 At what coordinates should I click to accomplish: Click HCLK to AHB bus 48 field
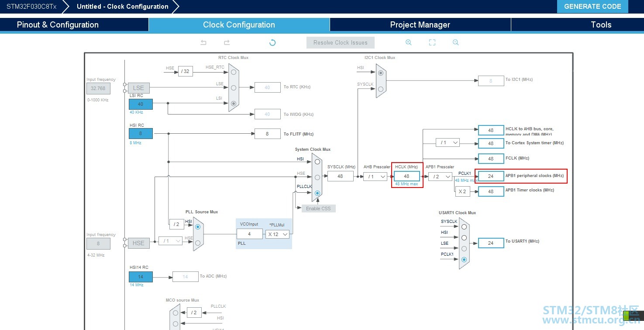pyautogui.click(x=491, y=130)
